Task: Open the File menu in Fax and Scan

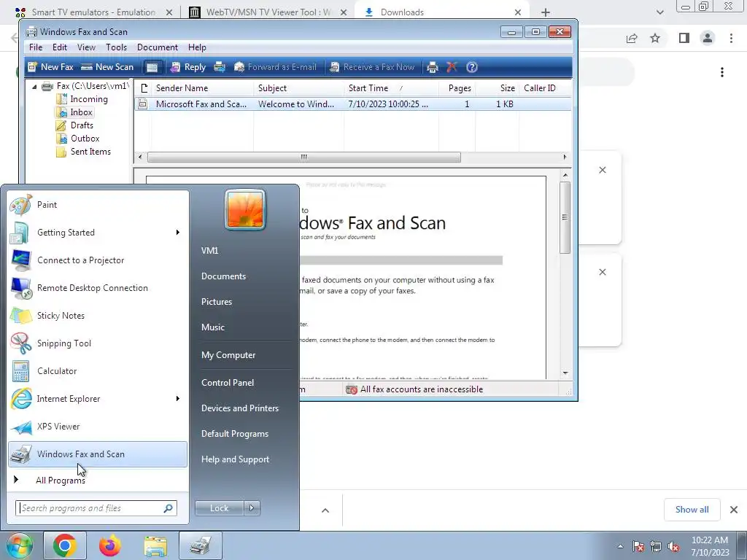Action: [36, 47]
